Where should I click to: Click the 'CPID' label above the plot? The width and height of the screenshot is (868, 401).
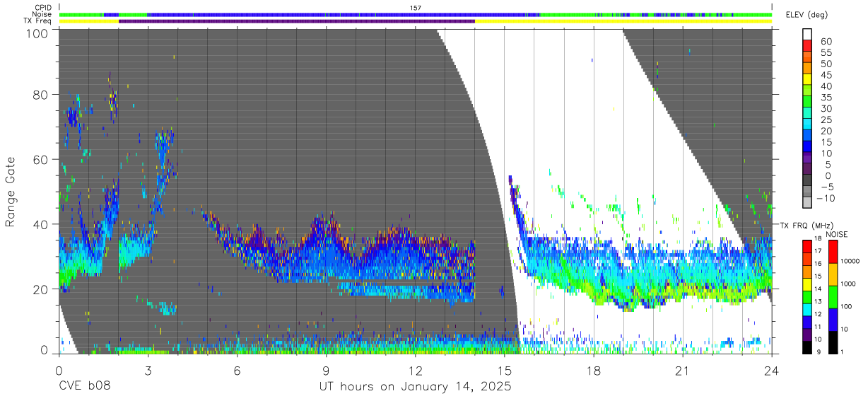(x=42, y=8)
